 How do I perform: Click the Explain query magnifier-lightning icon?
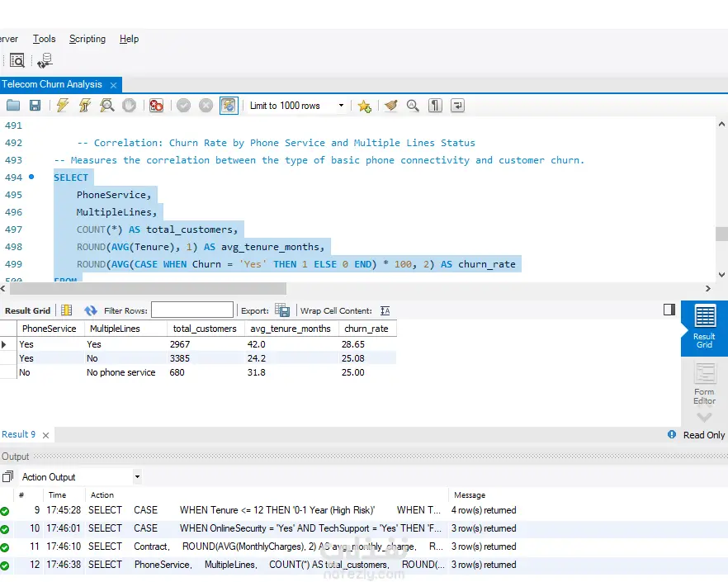point(106,106)
